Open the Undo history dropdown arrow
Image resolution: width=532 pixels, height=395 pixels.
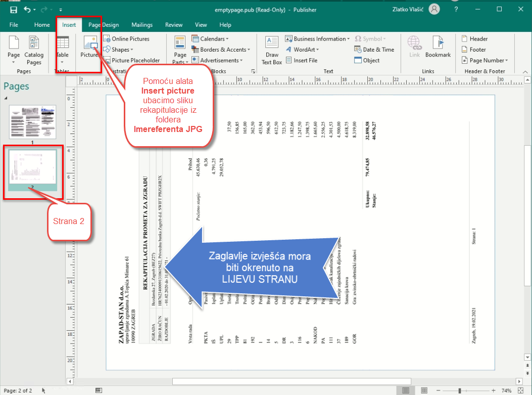[x=34, y=10]
